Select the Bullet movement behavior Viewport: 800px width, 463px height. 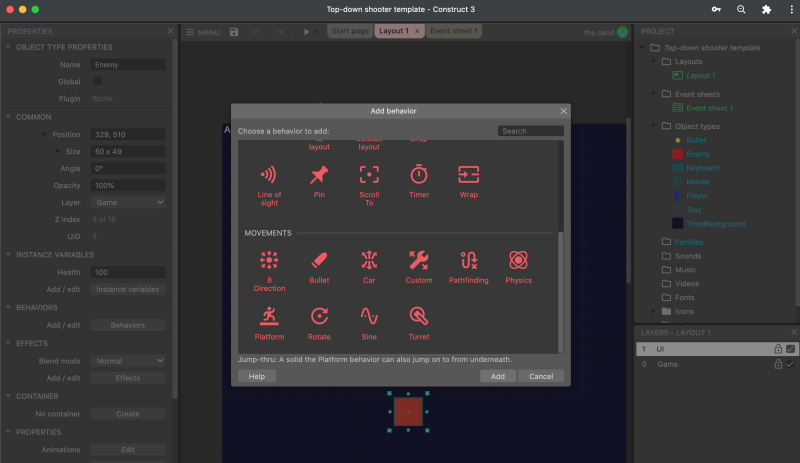319,267
